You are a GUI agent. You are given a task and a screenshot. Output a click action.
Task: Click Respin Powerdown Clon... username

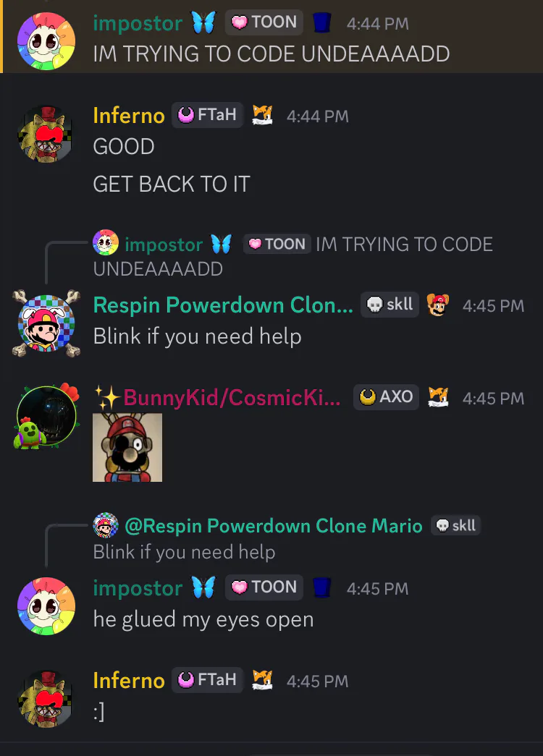pos(223,305)
